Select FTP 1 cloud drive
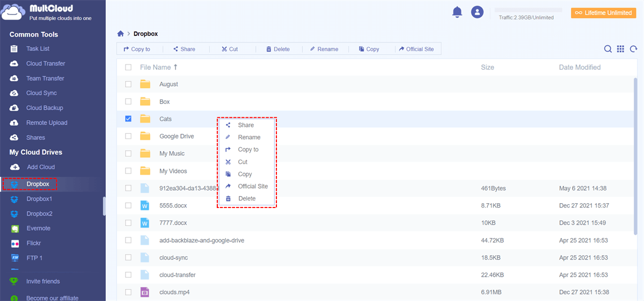Screen dimensions: 644x301 coord(34,258)
